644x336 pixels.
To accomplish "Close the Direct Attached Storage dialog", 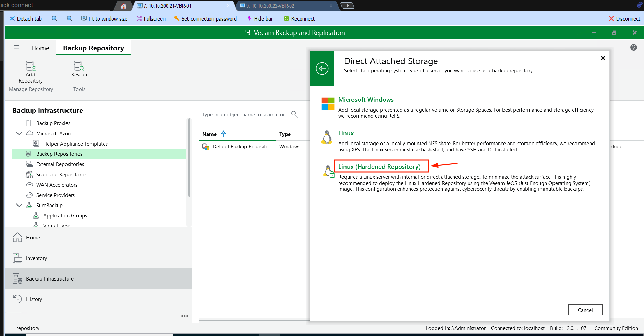I will click(x=603, y=58).
